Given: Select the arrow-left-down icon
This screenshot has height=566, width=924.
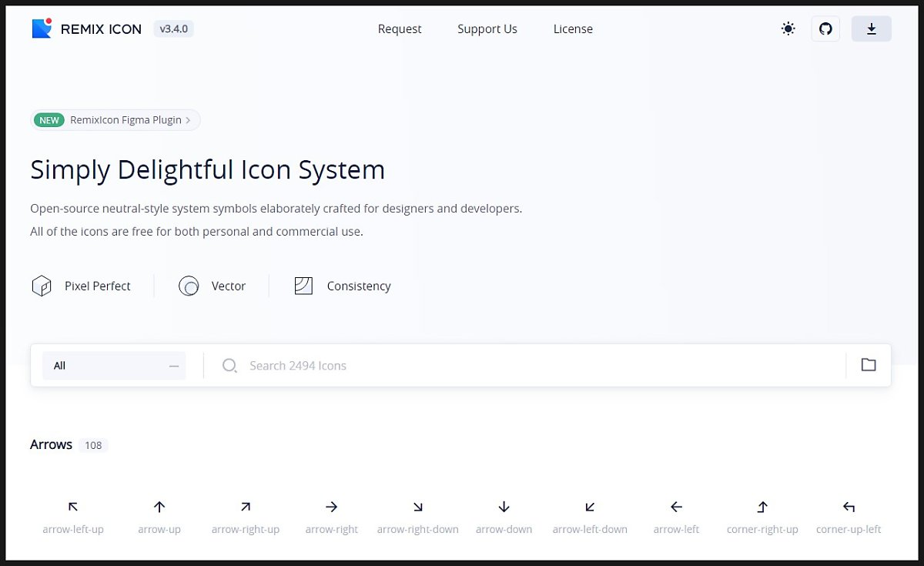Looking at the screenshot, I should pos(590,507).
